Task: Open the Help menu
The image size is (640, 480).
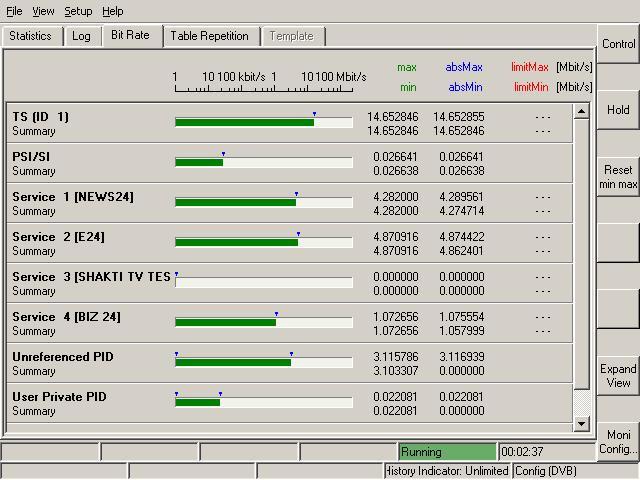Action: click(x=113, y=11)
